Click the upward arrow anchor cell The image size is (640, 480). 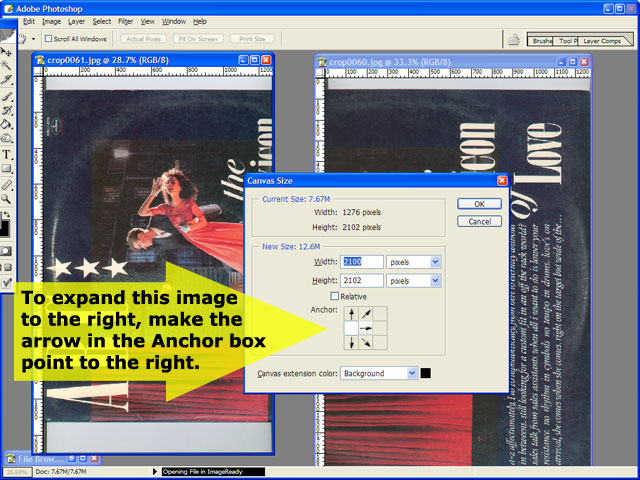tap(351, 314)
